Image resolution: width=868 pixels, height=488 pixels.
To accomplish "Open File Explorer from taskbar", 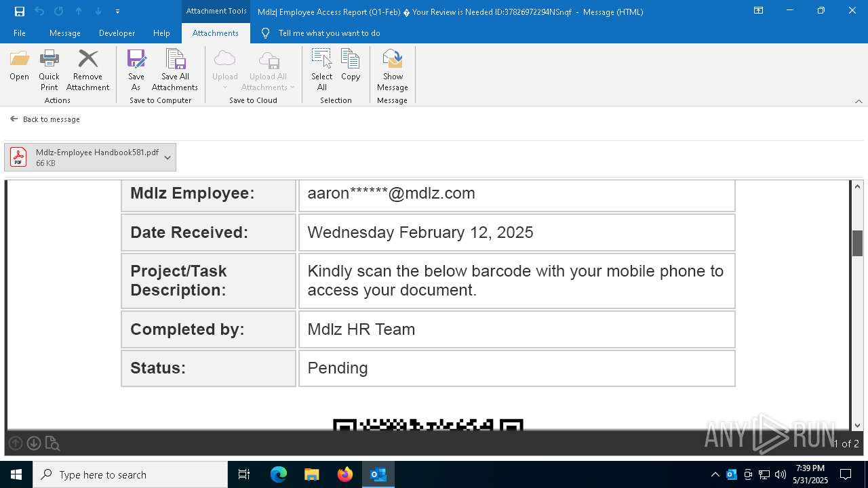I will click(x=312, y=474).
